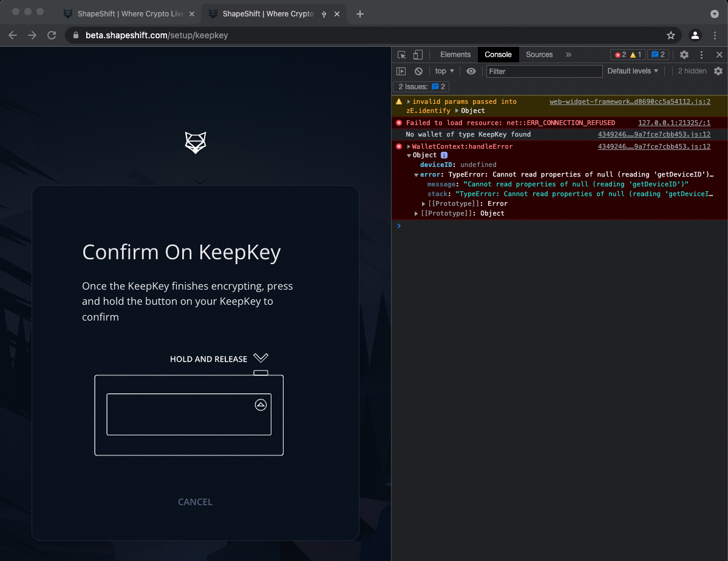Select the Console panel tab
Viewport: 728px width, 561px height.
click(x=498, y=55)
